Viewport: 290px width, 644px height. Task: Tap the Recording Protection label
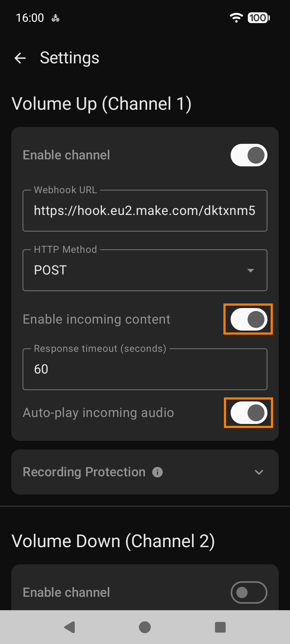click(x=84, y=472)
